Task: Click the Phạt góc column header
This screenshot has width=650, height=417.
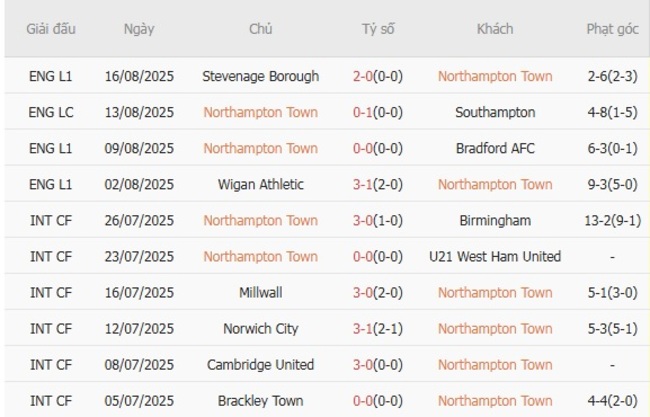Action: [612, 29]
